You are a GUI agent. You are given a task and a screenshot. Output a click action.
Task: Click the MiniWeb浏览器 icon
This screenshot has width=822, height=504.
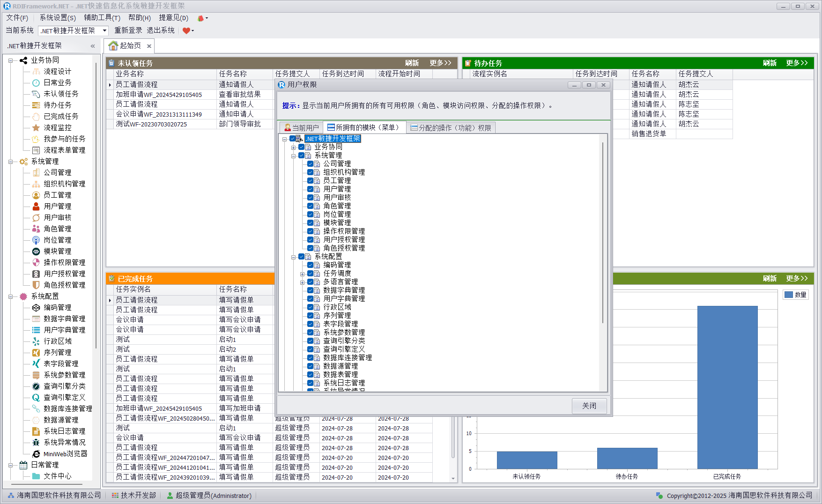tap(36, 453)
